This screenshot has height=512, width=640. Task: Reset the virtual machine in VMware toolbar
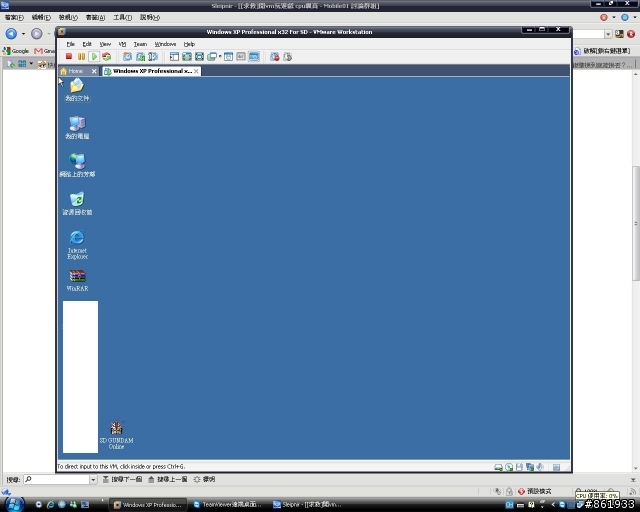click(107, 57)
